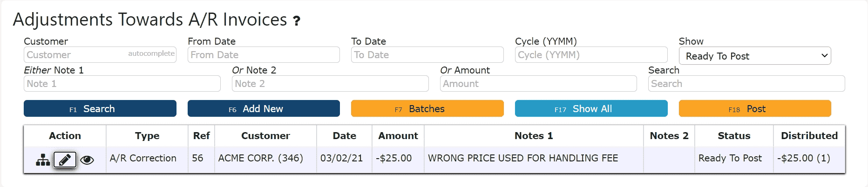868x187 pixels.
Task: Click the Distributed value -$25.00 (1)
Action: point(804,158)
